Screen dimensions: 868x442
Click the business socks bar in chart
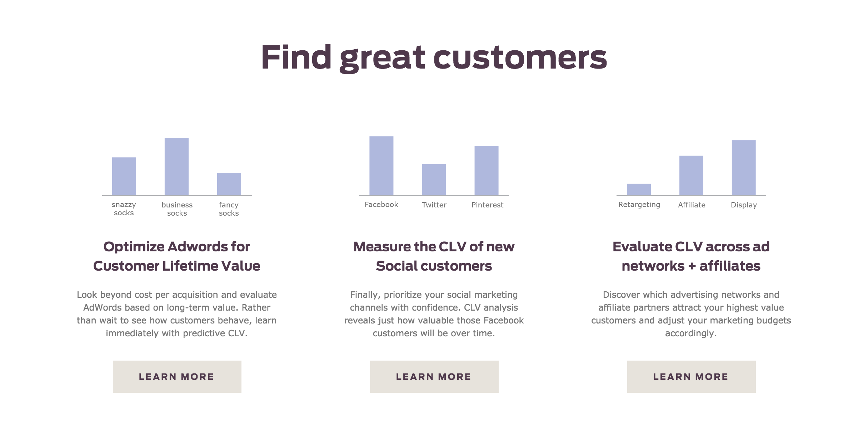(x=176, y=166)
